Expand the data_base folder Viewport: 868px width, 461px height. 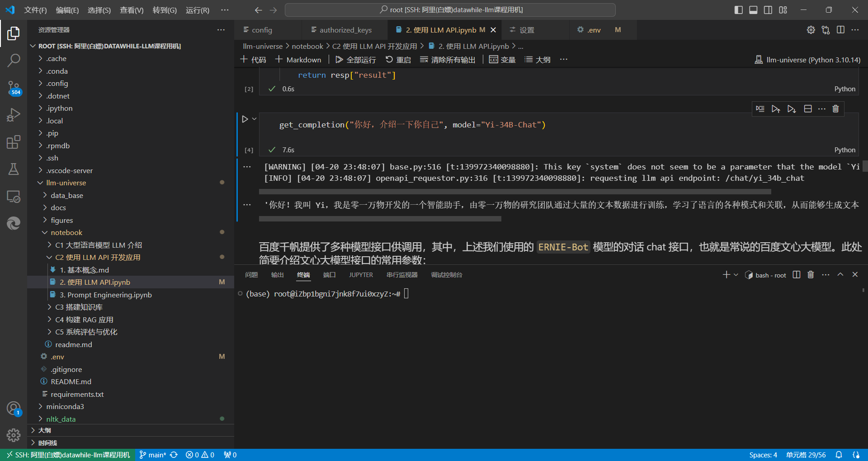click(x=66, y=195)
